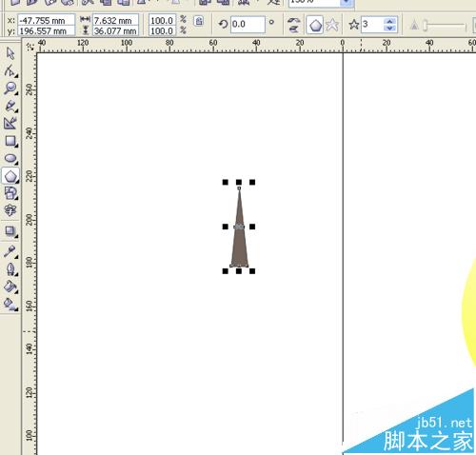Switch shape mode to Polygon
The height and width of the screenshot is (455, 476).
click(x=315, y=25)
